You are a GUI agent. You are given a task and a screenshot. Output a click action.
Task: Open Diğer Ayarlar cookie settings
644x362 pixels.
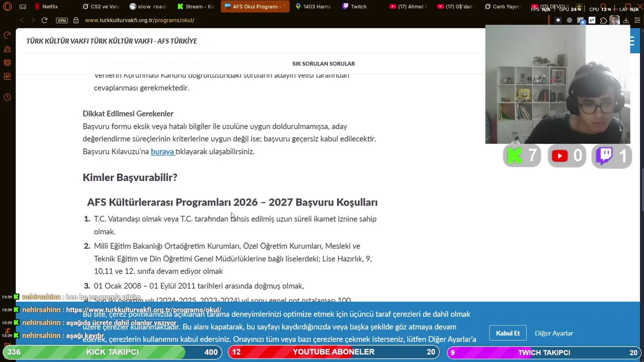pos(554,333)
